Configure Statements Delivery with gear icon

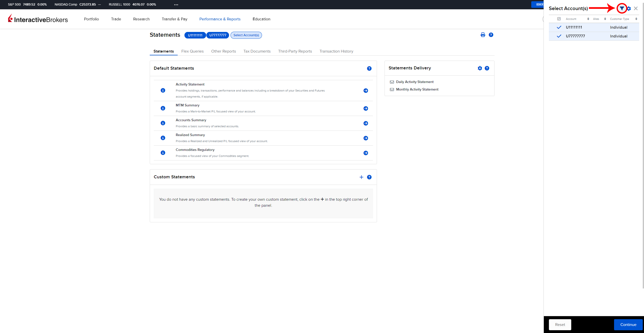click(x=480, y=68)
